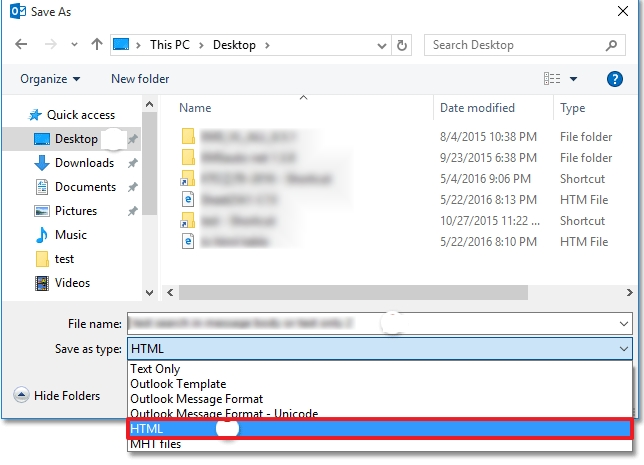Click the horizontal scrollbar thumb
The height and width of the screenshot is (465, 644).
point(353,292)
